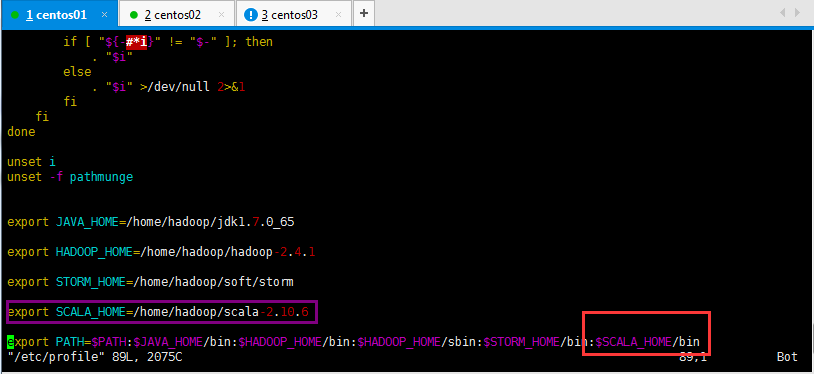Viewport: 814px width, 374px height.
Task: Switch to the centos03 session tab
Action: tap(293, 15)
